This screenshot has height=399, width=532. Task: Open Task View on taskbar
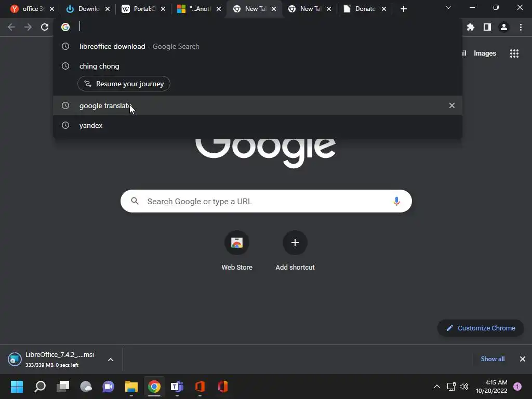tap(63, 387)
